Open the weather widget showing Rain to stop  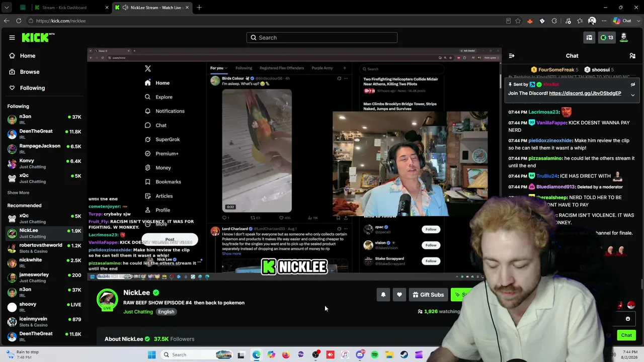click(x=22, y=354)
